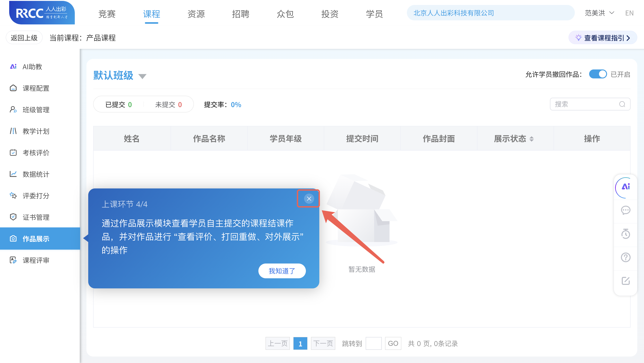
Task: Click 下一页 pagination button
Action: point(323,343)
